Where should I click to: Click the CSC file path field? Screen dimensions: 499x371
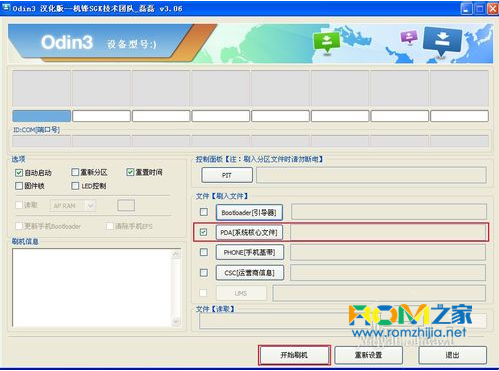[388, 273]
